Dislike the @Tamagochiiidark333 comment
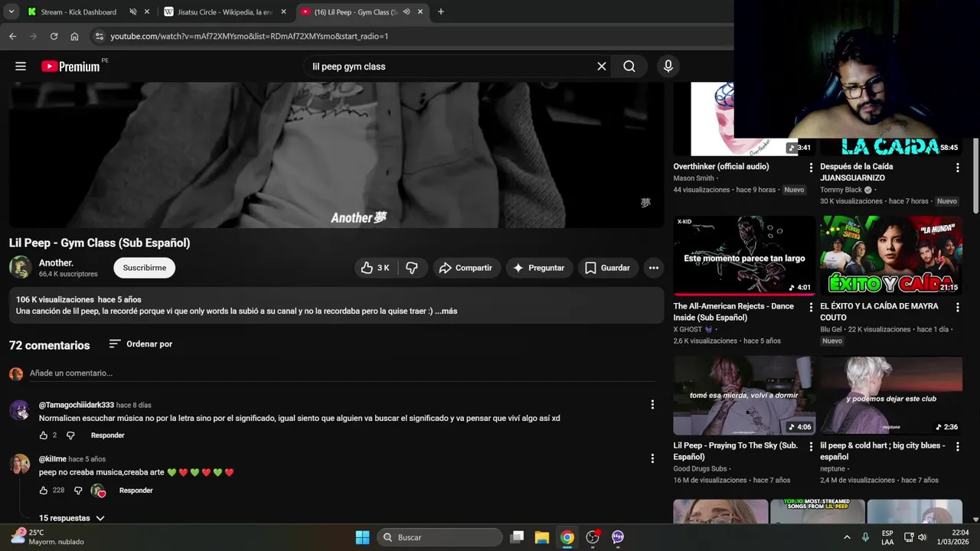The image size is (980, 551). point(70,435)
